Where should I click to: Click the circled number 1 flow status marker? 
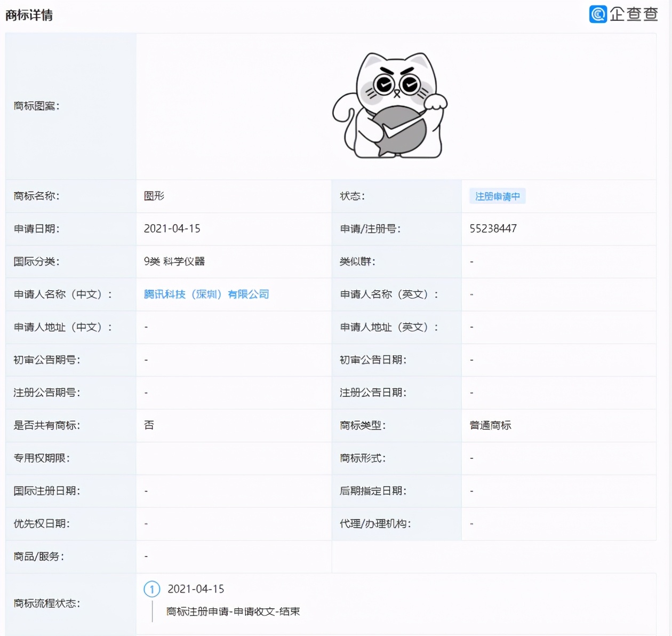coord(152,590)
